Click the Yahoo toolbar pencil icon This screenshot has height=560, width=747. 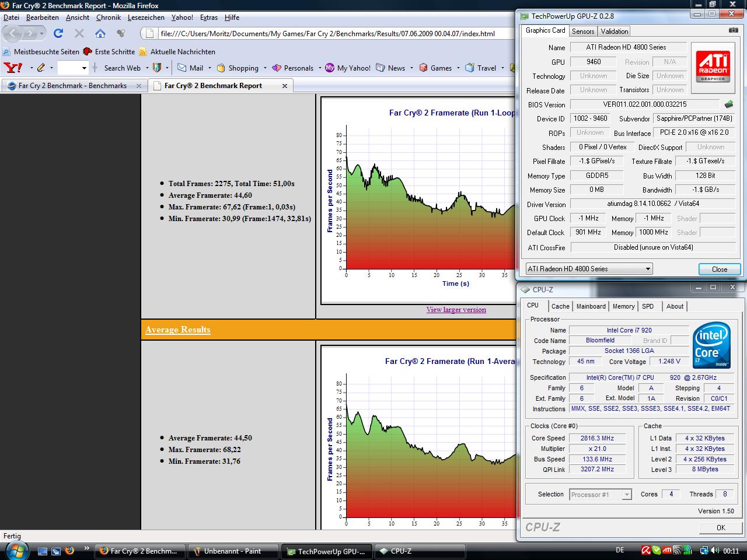(x=41, y=68)
